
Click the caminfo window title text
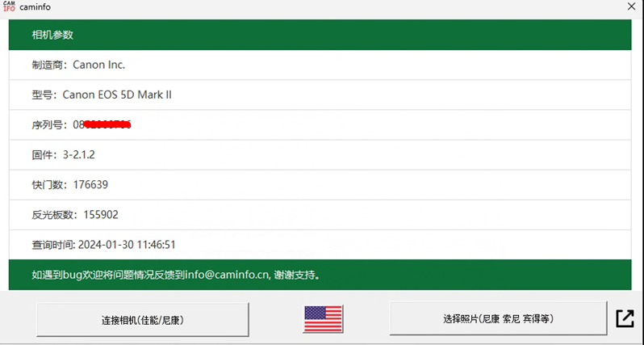36,7
